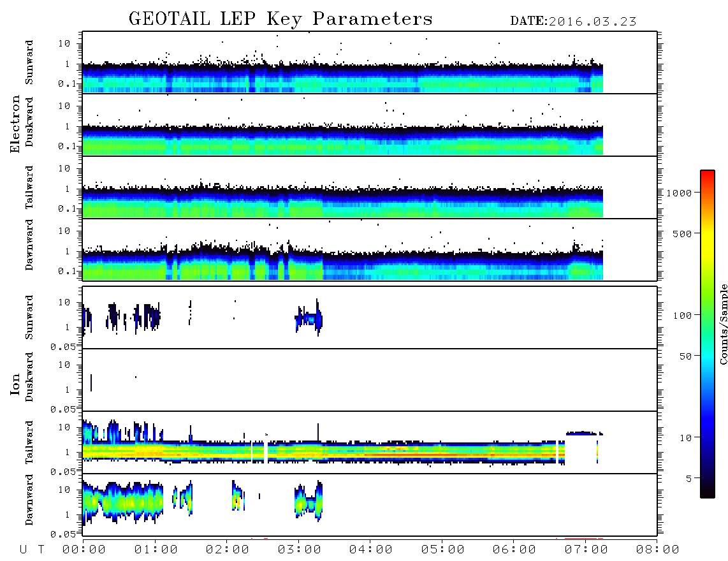The height and width of the screenshot is (561, 728).
Task: Click the 'U T' axis label
Action: (x=33, y=550)
